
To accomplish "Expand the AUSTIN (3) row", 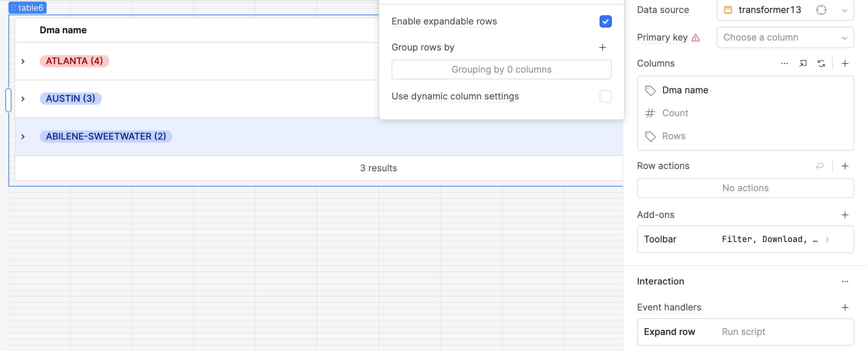I will pos(23,99).
